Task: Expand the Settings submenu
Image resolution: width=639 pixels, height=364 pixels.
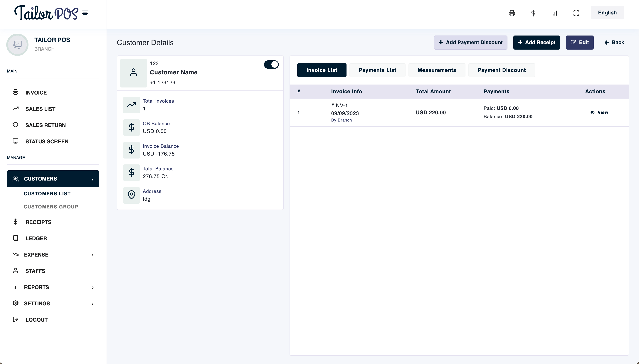Action: pyautogui.click(x=93, y=304)
